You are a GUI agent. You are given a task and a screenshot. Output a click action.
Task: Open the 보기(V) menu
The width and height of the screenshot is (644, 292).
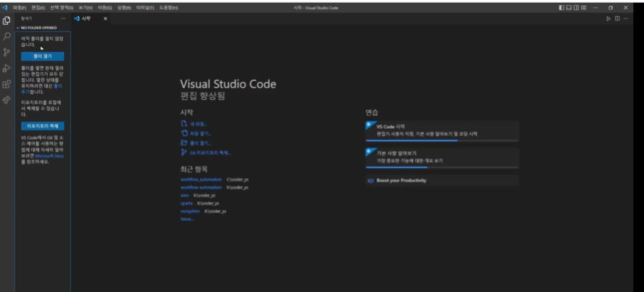86,8
